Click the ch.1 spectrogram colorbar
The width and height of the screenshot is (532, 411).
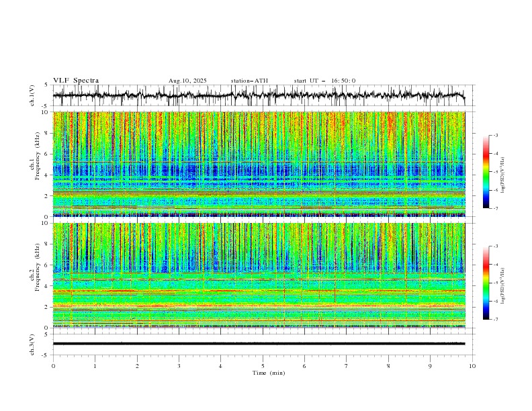[x=486, y=172]
